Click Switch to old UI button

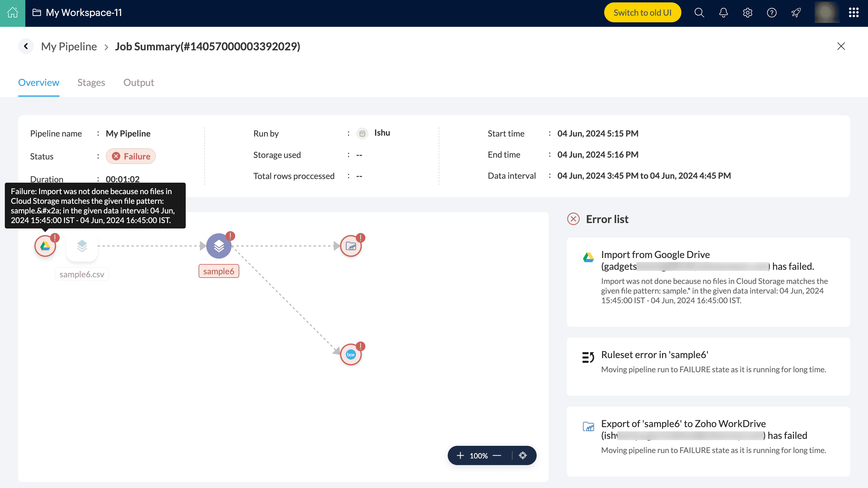point(642,13)
